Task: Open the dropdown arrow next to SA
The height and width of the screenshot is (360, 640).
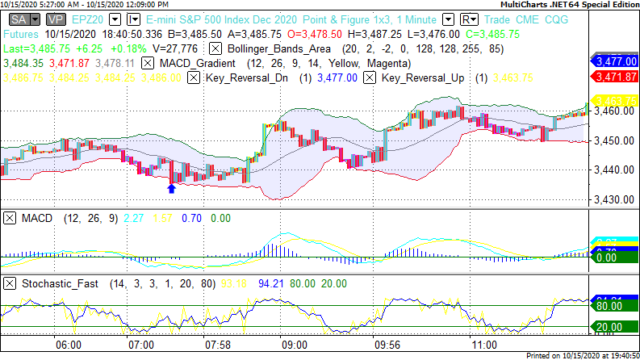Action: 35,20
